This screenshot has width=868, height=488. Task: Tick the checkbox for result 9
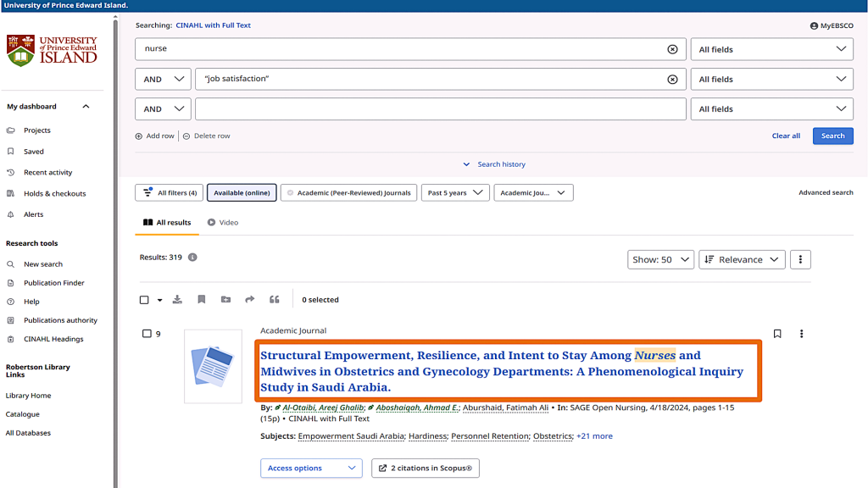[x=147, y=334]
